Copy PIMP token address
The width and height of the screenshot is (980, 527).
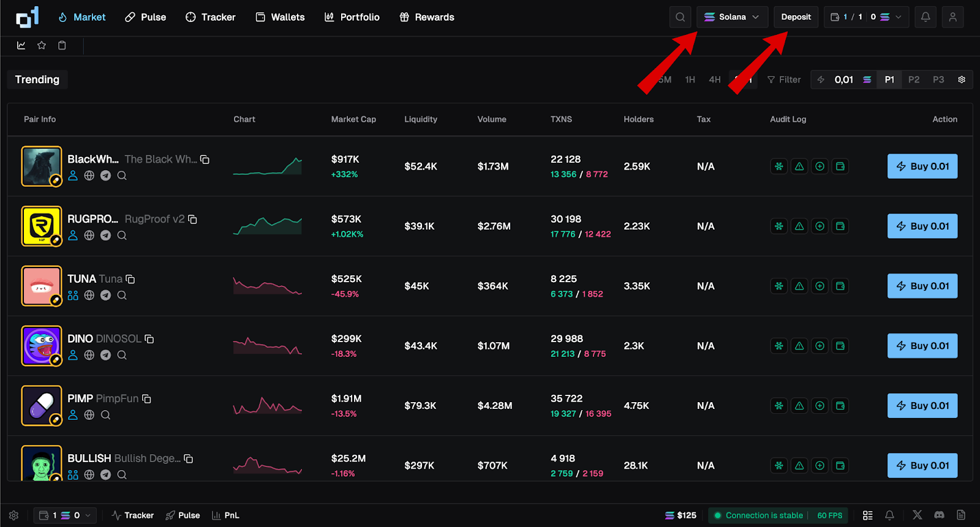coord(146,398)
